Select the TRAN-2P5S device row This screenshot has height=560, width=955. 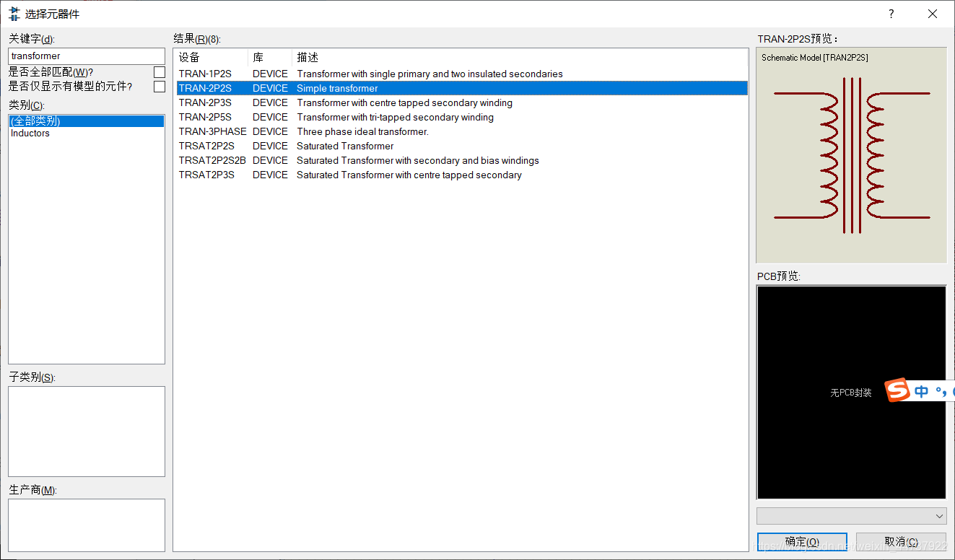pos(462,117)
